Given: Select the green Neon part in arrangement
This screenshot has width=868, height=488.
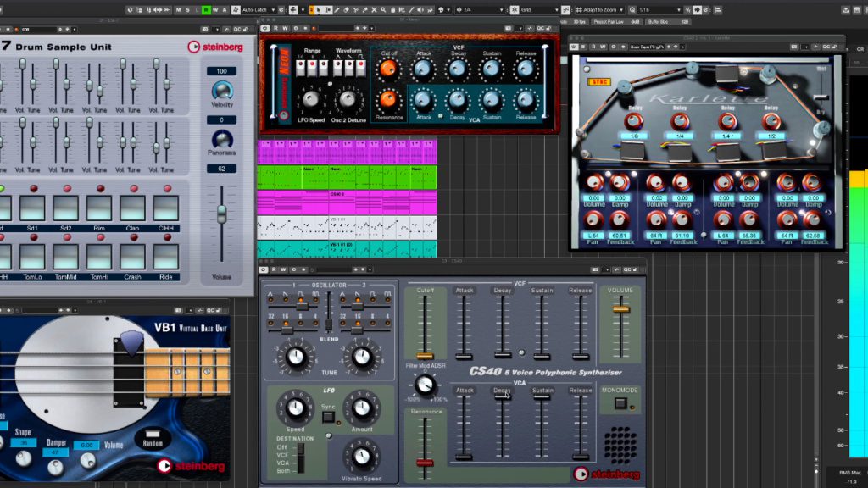Looking at the screenshot, I should (x=347, y=177).
